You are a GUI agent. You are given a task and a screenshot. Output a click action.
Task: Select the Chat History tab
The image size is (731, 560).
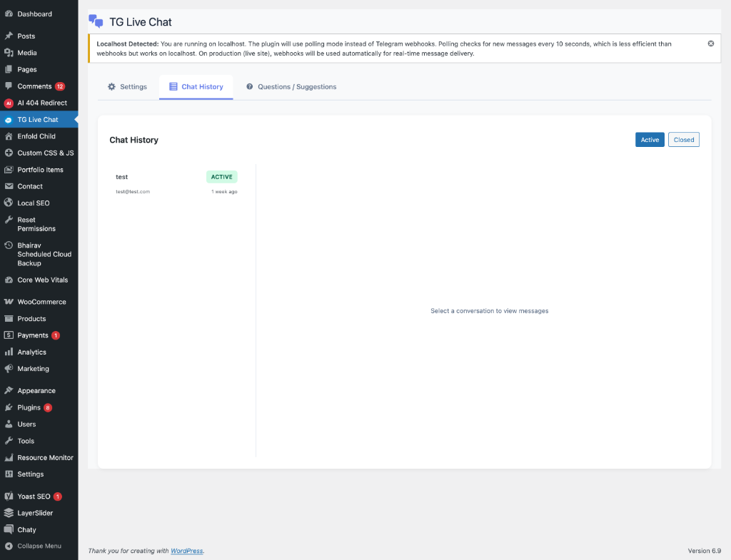pyautogui.click(x=196, y=87)
